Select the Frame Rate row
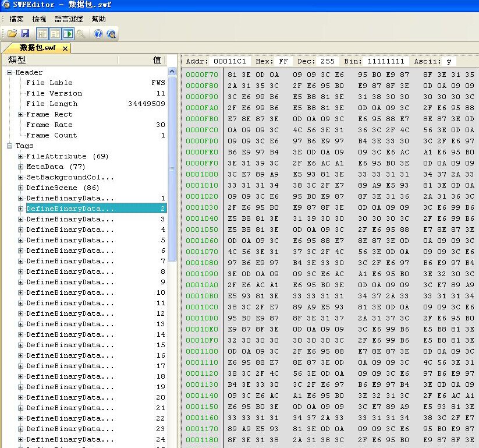Viewport: 479px width, 448px height. click(95, 125)
